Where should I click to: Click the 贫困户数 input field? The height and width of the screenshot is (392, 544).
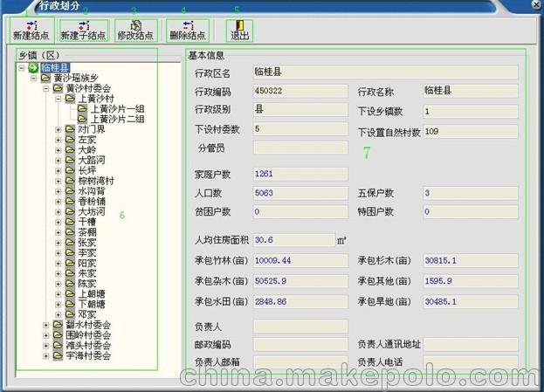tap(300, 211)
